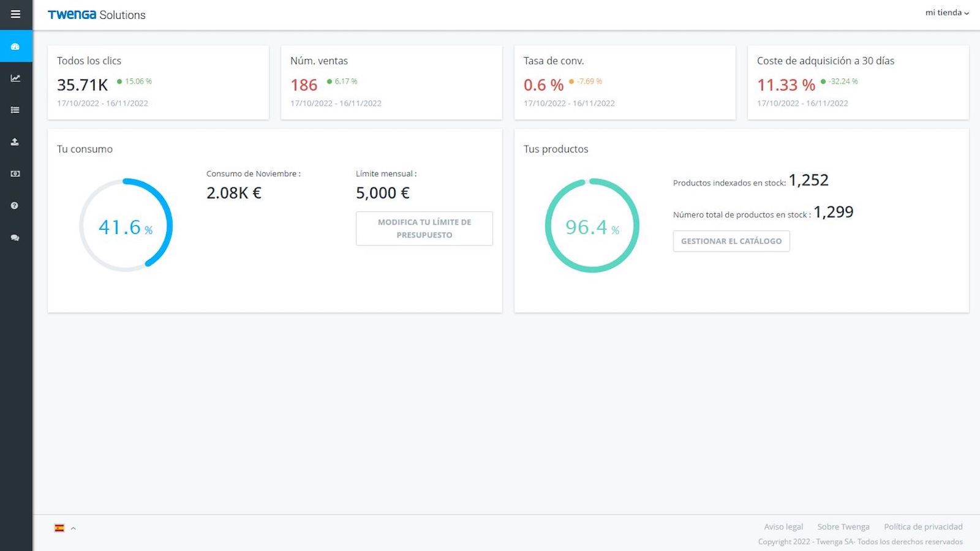
Task: Click the 96.4 % products gauge
Action: 592,225
